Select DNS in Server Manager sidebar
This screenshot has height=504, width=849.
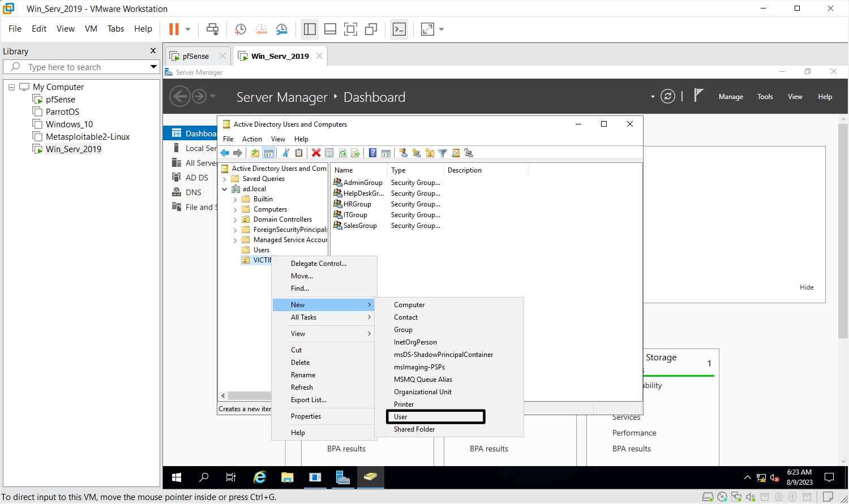point(194,192)
